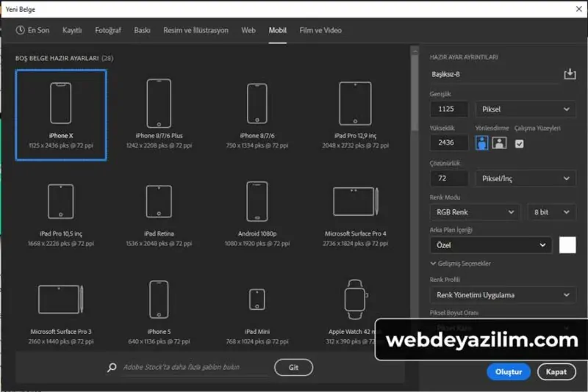
Task: Select the iPad Retina preset icon
Action: 159,201
